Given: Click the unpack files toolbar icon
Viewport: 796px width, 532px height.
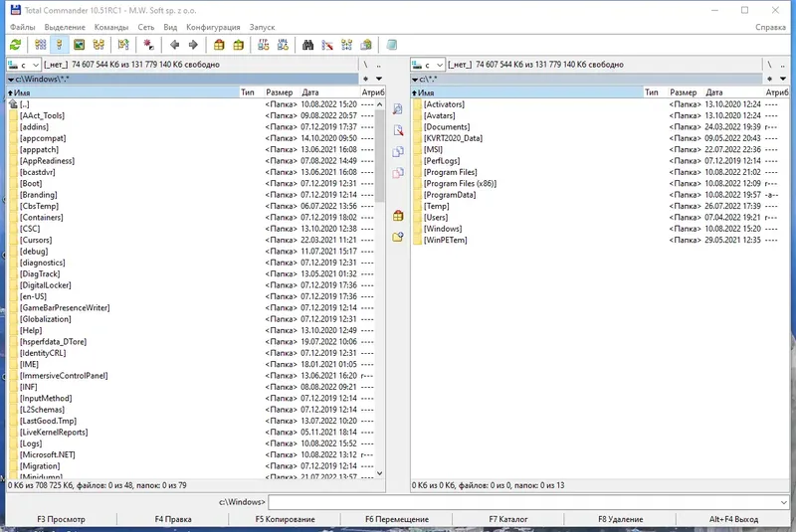Looking at the screenshot, I should click(238, 45).
